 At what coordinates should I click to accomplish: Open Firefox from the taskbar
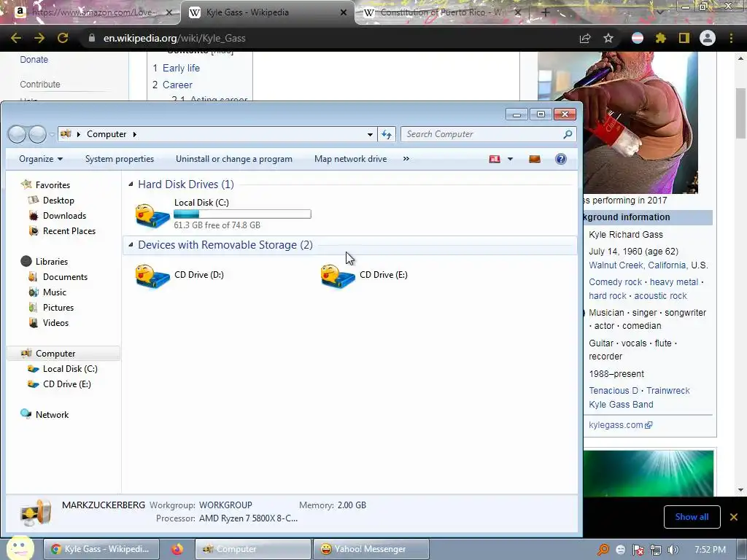click(177, 549)
